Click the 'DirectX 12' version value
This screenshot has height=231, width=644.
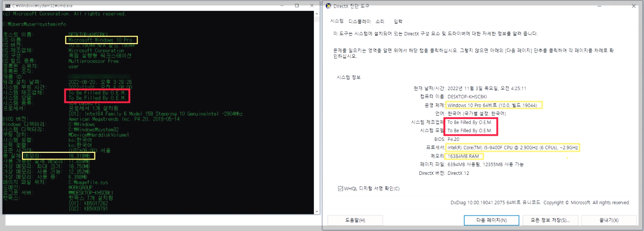click(x=458, y=173)
